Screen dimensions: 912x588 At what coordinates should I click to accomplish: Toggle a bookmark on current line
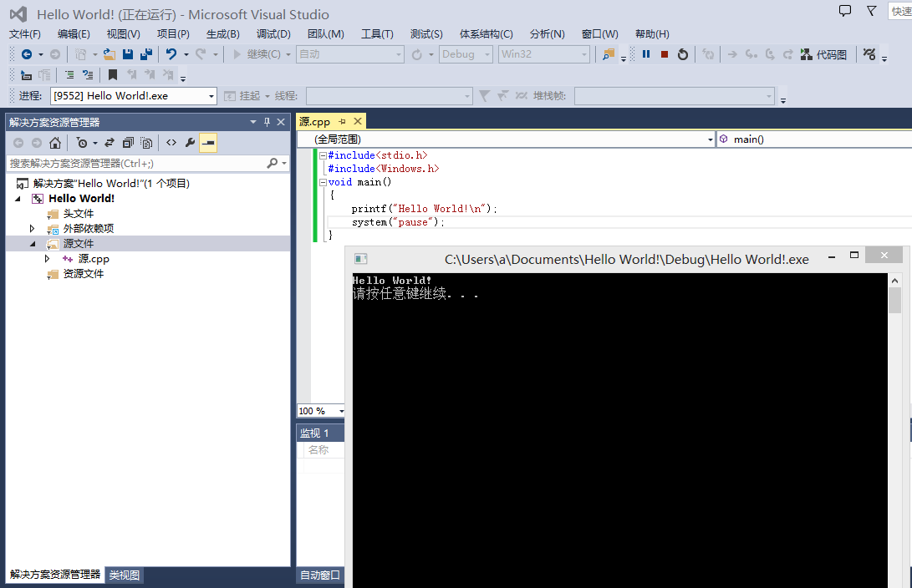113,75
